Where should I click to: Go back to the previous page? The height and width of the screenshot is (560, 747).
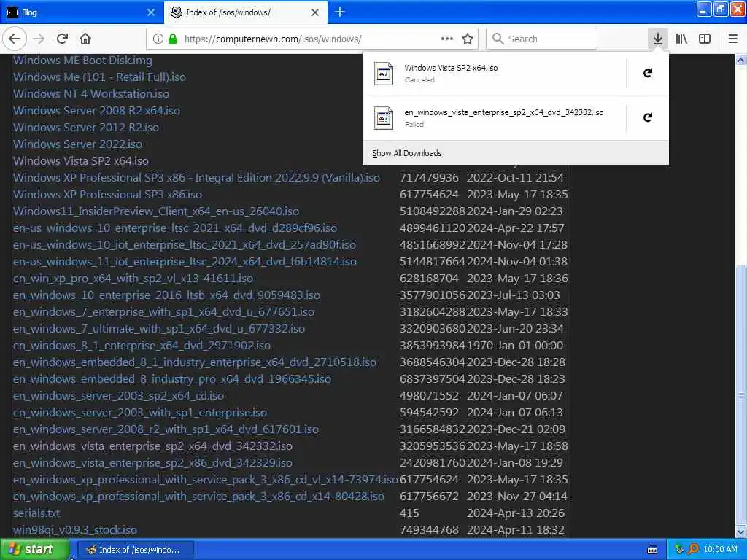[x=15, y=39]
